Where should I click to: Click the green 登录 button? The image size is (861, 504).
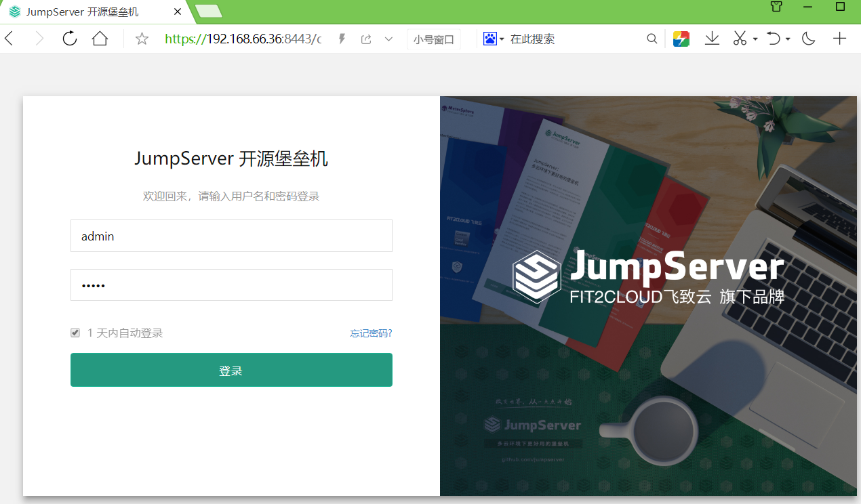click(x=231, y=370)
